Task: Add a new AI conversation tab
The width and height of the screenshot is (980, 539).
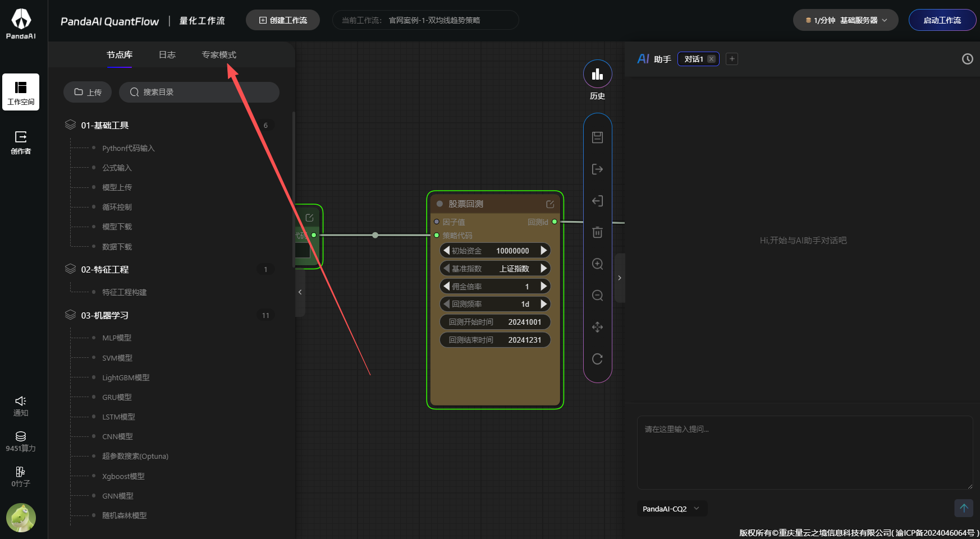Action: point(732,59)
